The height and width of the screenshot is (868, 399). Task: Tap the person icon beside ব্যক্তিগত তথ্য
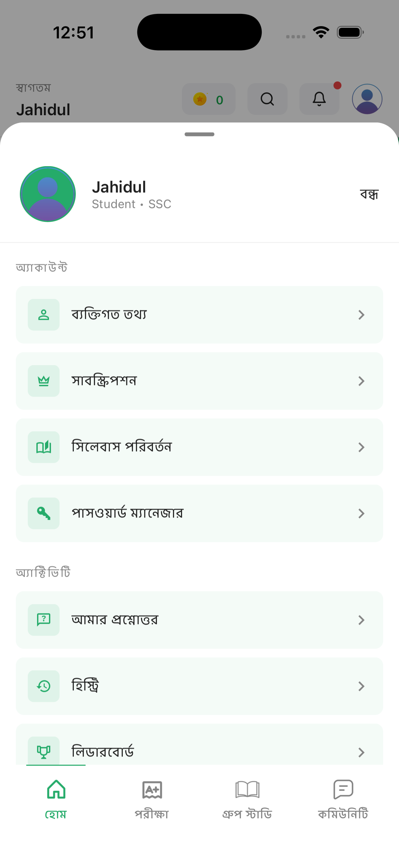pos(44,315)
